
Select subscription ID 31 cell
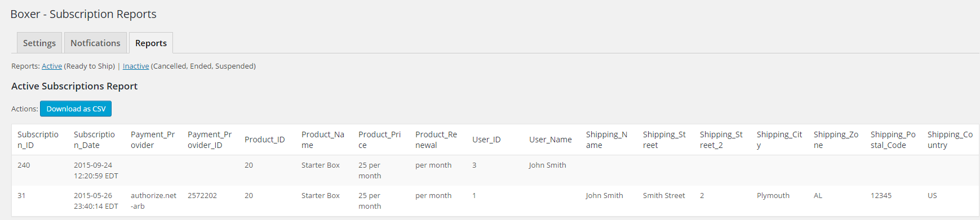21,195
